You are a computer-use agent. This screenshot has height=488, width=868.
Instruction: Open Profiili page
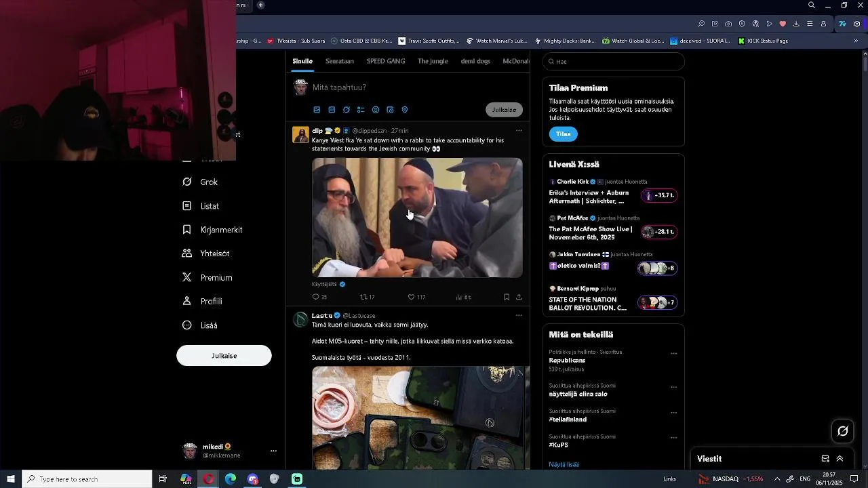coord(202,302)
